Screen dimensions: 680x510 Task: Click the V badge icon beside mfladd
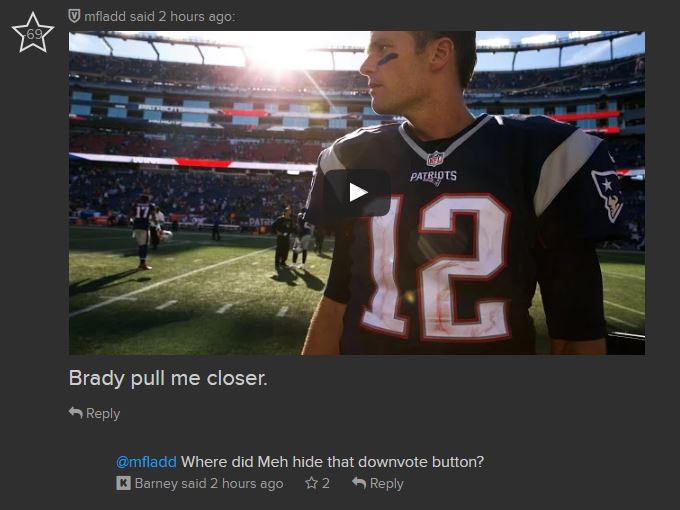[x=74, y=16]
